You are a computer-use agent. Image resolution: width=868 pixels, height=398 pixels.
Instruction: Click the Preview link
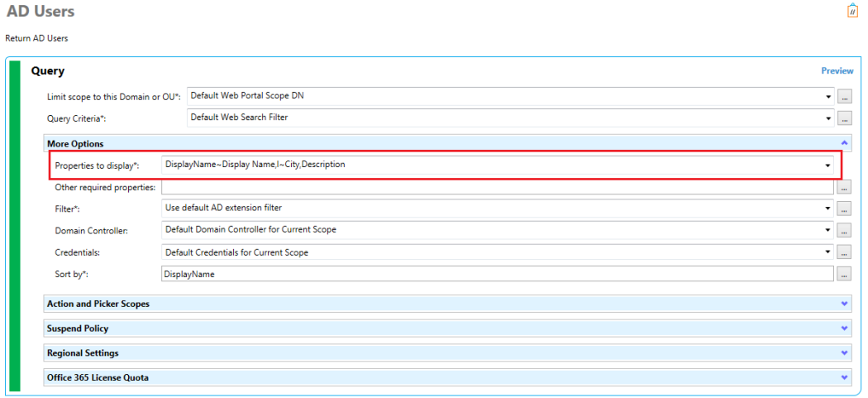[x=837, y=71]
